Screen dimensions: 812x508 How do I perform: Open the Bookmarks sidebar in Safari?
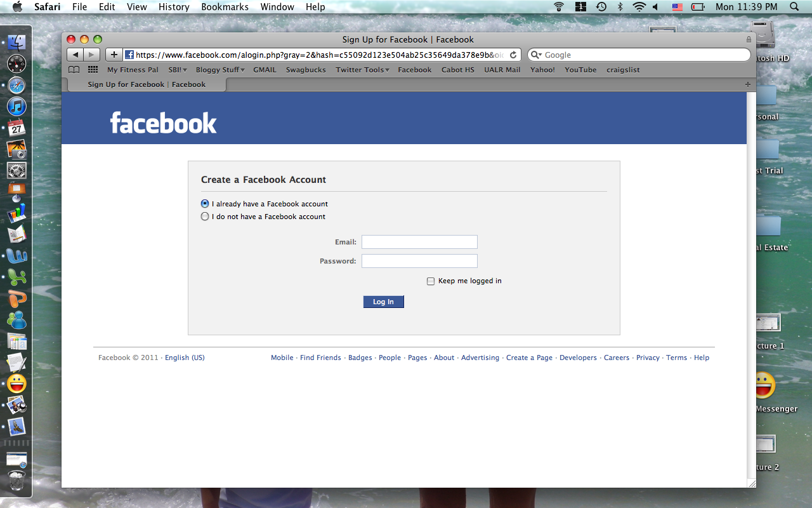[74, 69]
